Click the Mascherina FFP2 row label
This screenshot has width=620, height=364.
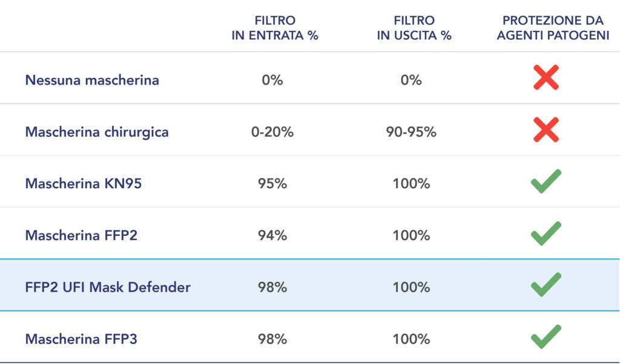(81, 235)
